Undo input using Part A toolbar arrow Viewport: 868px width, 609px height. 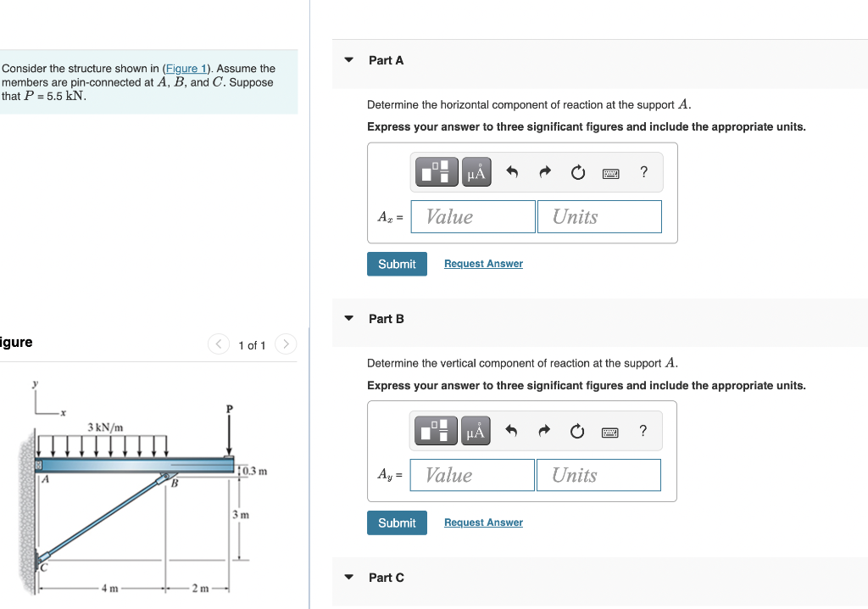(x=512, y=171)
